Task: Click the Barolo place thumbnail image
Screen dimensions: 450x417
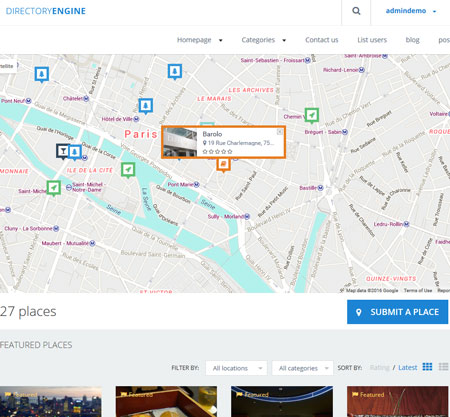Action: [180, 142]
